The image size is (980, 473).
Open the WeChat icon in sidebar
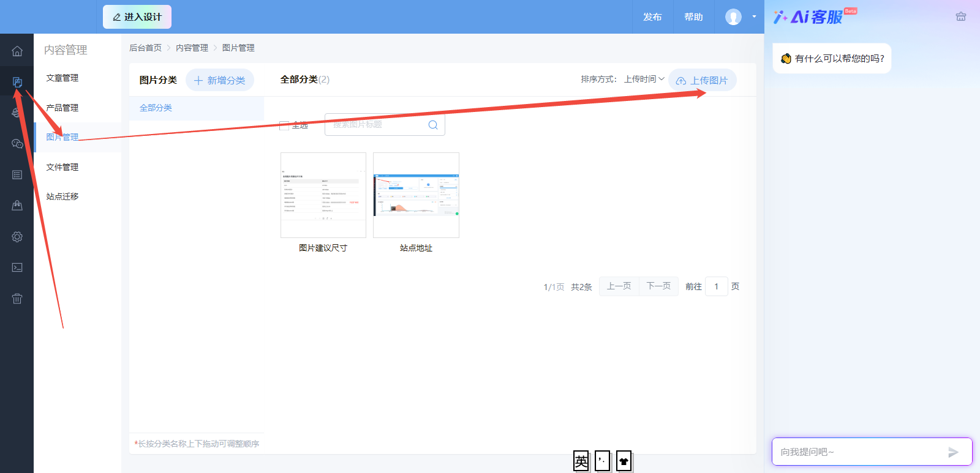point(17,144)
